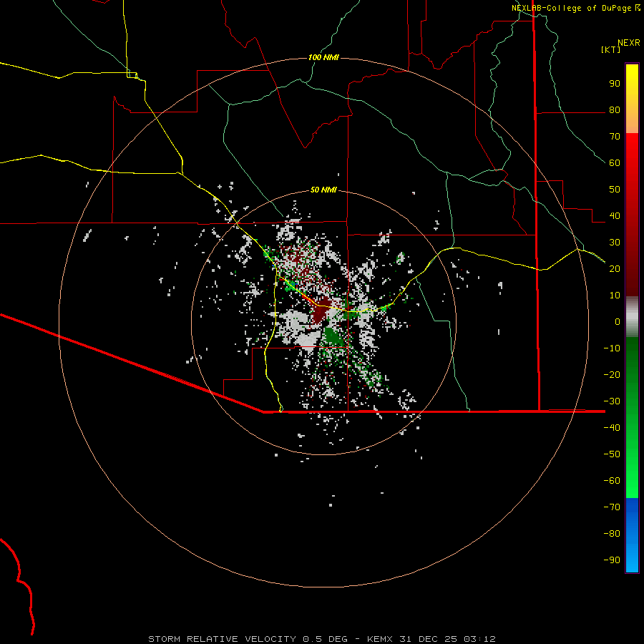Click the 50 value on the velocity scale

pos(615,190)
